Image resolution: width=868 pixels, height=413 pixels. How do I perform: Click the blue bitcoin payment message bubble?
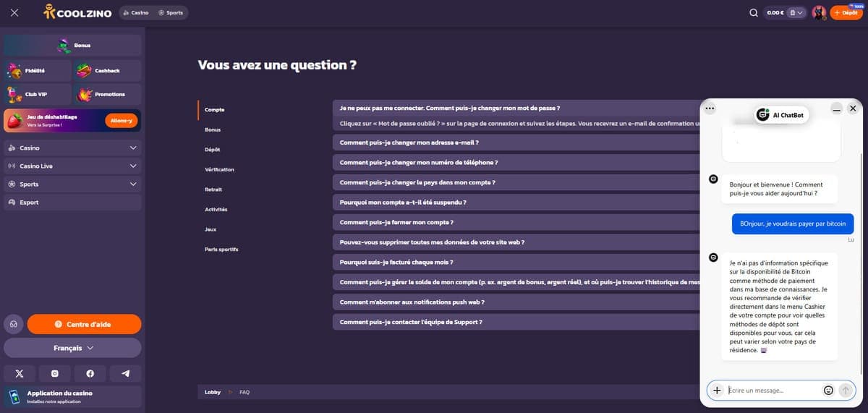793,223
